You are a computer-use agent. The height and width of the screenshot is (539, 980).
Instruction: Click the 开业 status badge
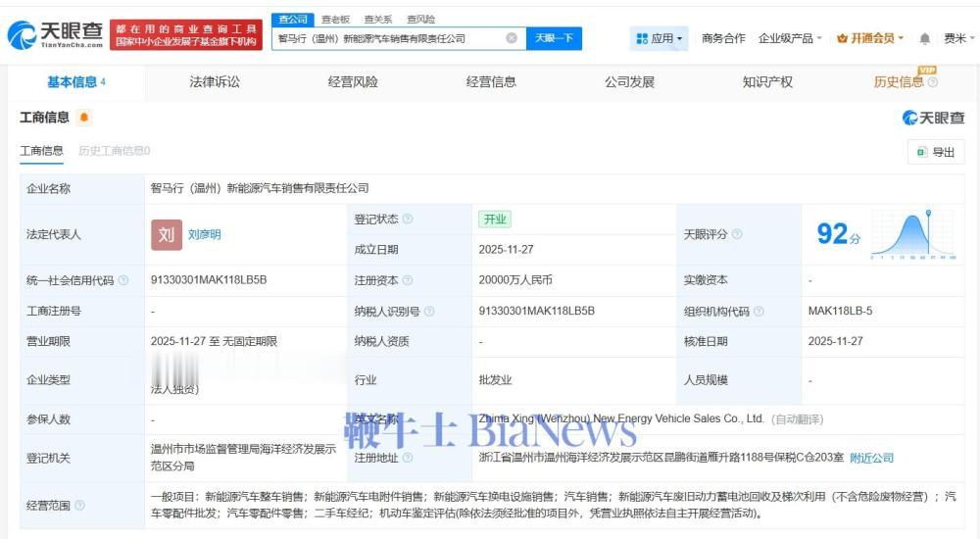pyautogui.click(x=495, y=219)
